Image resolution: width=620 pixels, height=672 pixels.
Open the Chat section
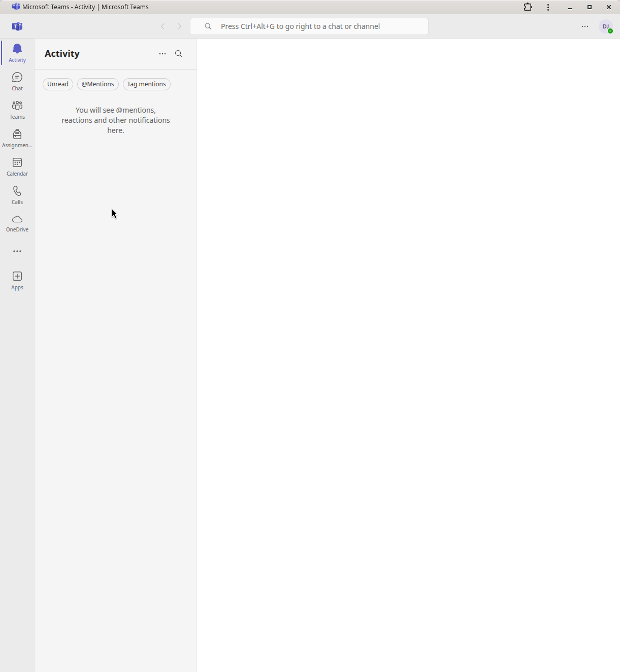tap(17, 81)
